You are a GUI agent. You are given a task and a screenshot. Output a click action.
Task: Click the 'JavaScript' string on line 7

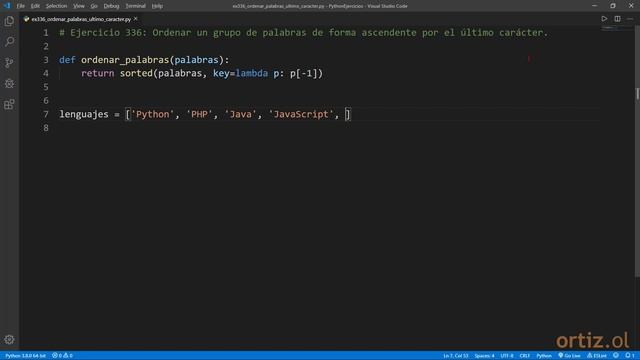(x=301, y=114)
